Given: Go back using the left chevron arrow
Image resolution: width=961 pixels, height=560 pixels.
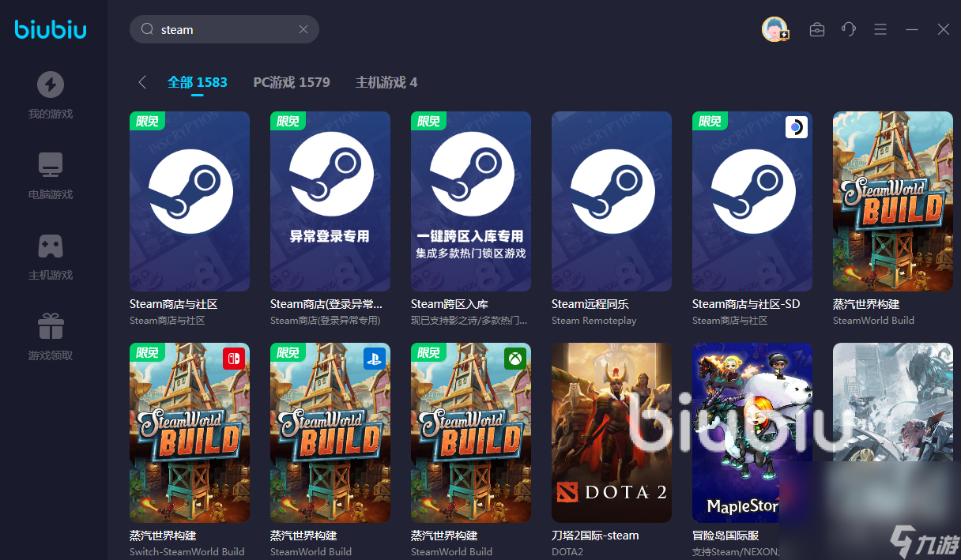Looking at the screenshot, I should point(142,82).
